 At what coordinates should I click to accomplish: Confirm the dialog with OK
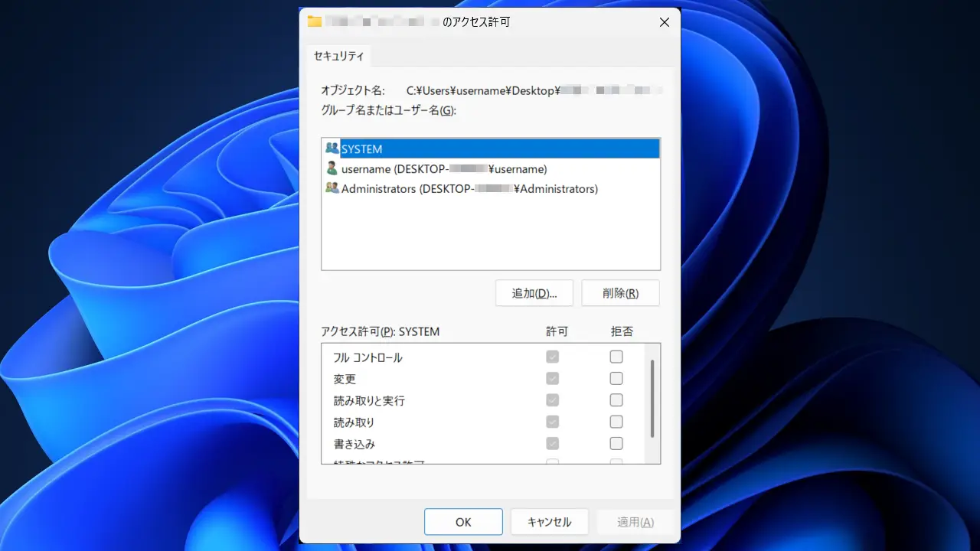tap(463, 522)
